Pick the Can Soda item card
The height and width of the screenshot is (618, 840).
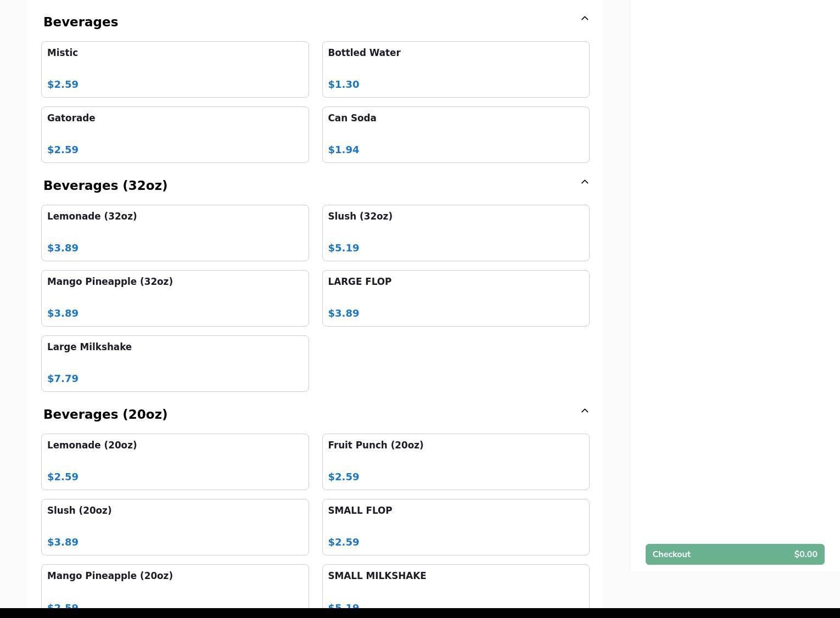coord(456,134)
